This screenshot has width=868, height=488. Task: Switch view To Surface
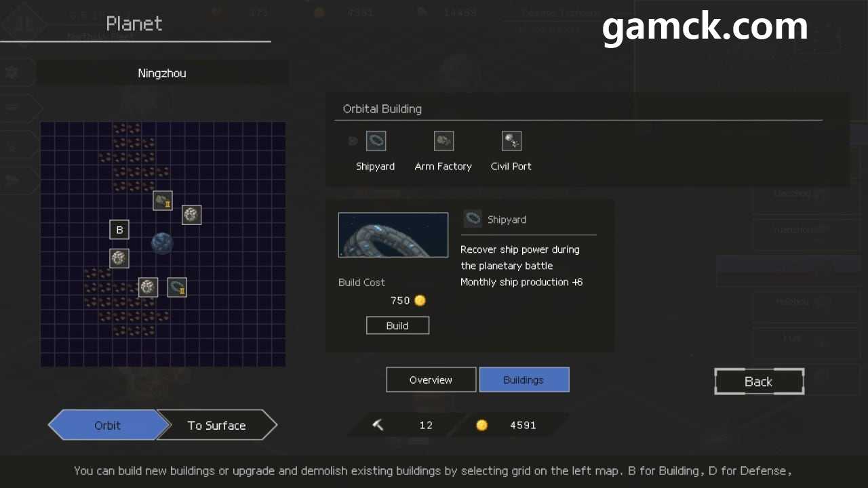[x=216, y=426]
